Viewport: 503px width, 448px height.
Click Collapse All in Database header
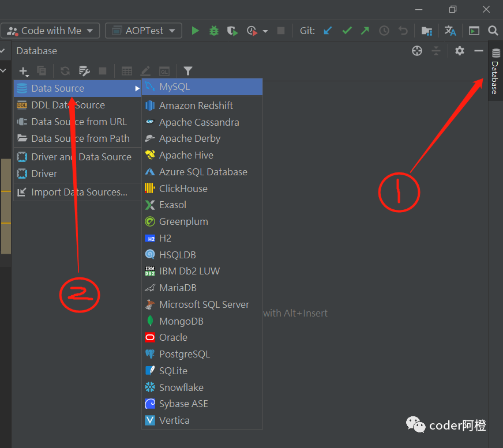click(436, 51)
